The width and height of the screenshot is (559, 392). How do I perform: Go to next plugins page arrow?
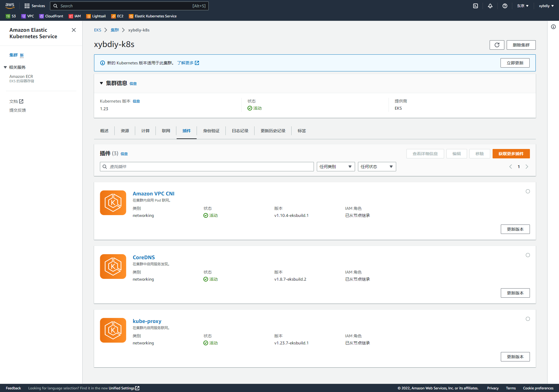click(x=527, y=167)
